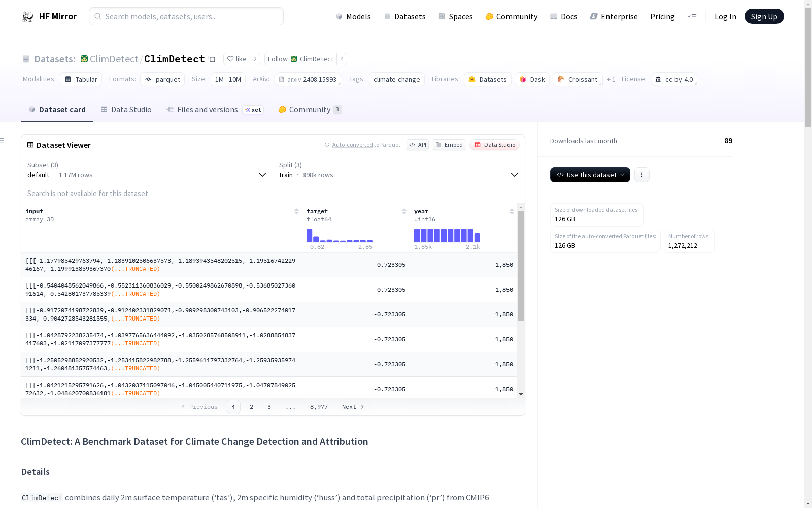Expand the Subset default dropdown
The width and height of the screenshot is (812, 508).
[147, 170]
